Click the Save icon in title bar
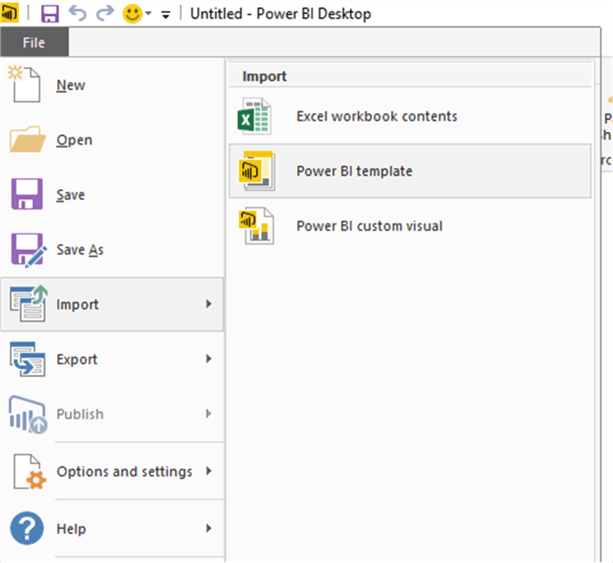The width and height of the screenshot is (613, 563). (50, 14)
